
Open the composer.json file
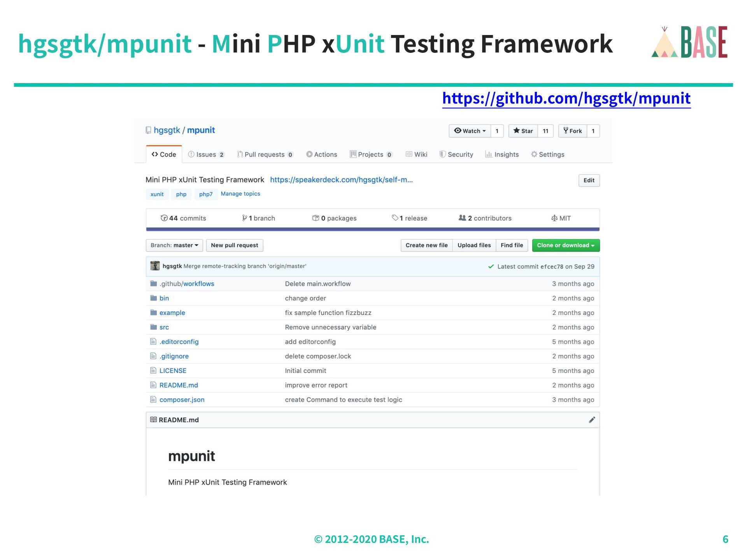[182, 400]
